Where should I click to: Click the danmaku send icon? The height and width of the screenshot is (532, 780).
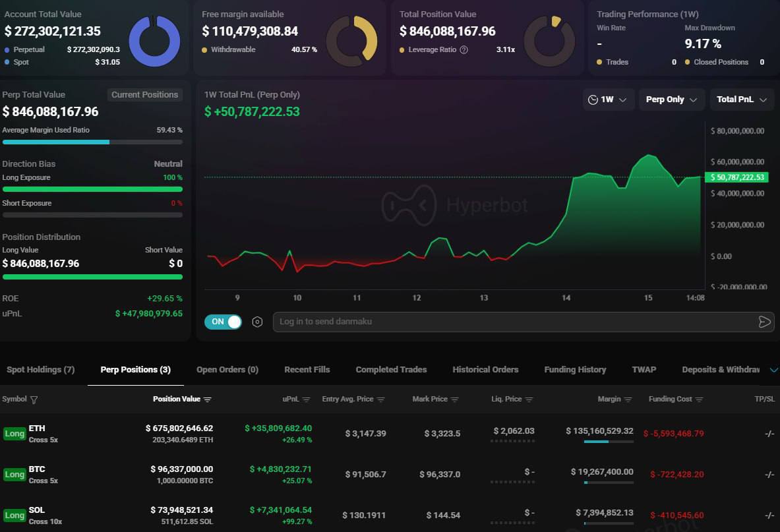coord(765,322)
